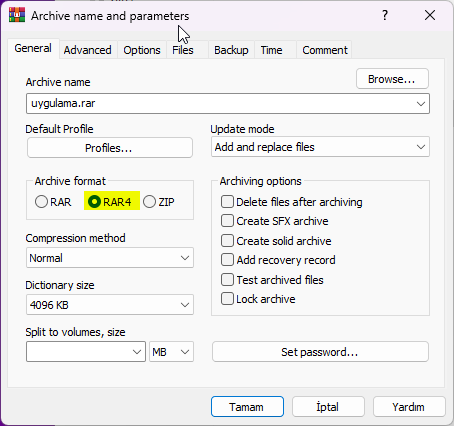
Task: Tick the Lock archive checkbox
Action: pos(227,299)
